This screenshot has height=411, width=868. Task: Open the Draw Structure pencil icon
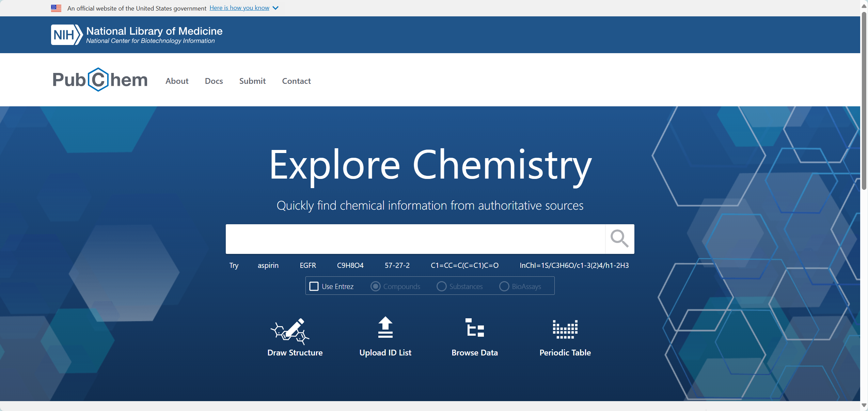290,331
